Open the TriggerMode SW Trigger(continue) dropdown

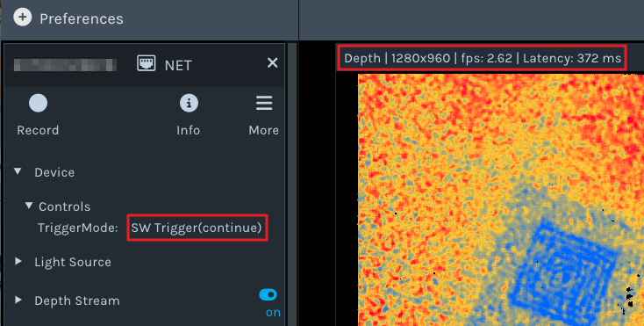[197, 228]
